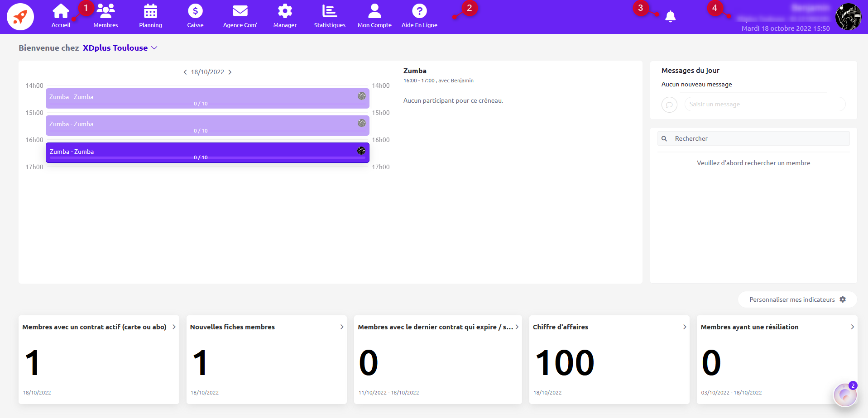The width and height of the screenshot is (868, 418).
Task: Click Personnaliser mes indicateurs button
Action: (x=797, y=299)
